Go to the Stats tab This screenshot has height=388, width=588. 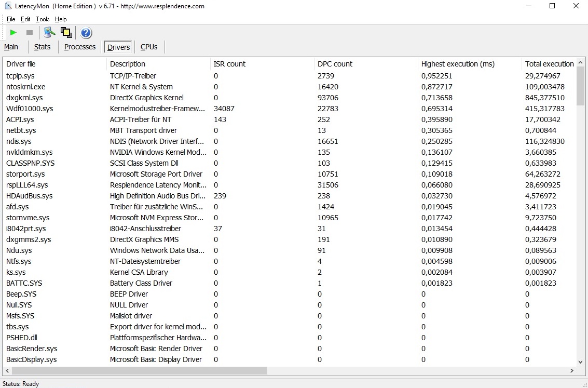click(42, 47)
